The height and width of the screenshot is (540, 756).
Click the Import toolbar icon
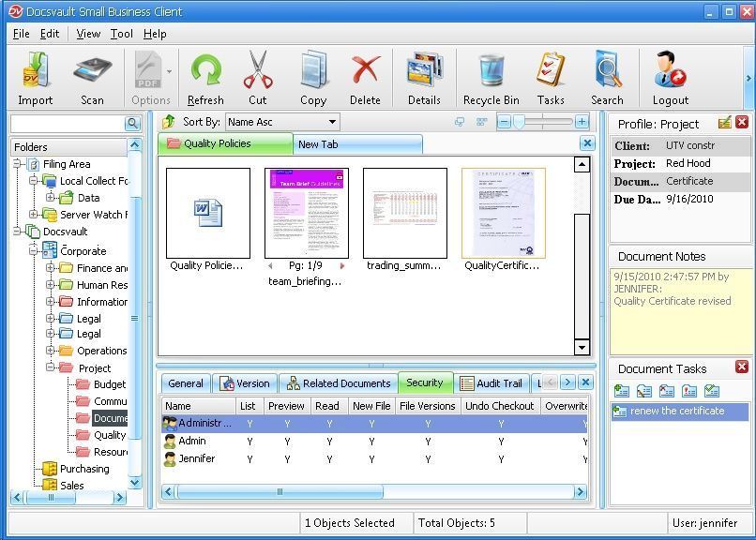pos(36,79)
